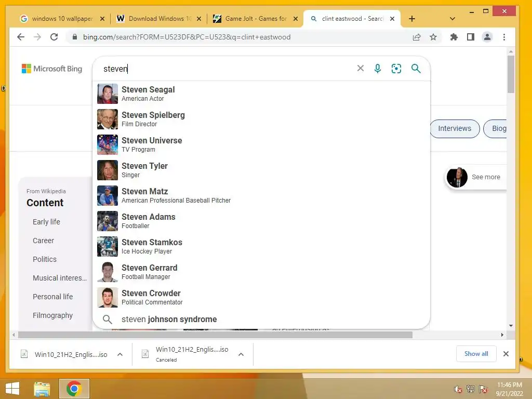The width and height of the screenshot is (532, 399).
Task: Bookmark this page with star icon
Action: point(433,37)
